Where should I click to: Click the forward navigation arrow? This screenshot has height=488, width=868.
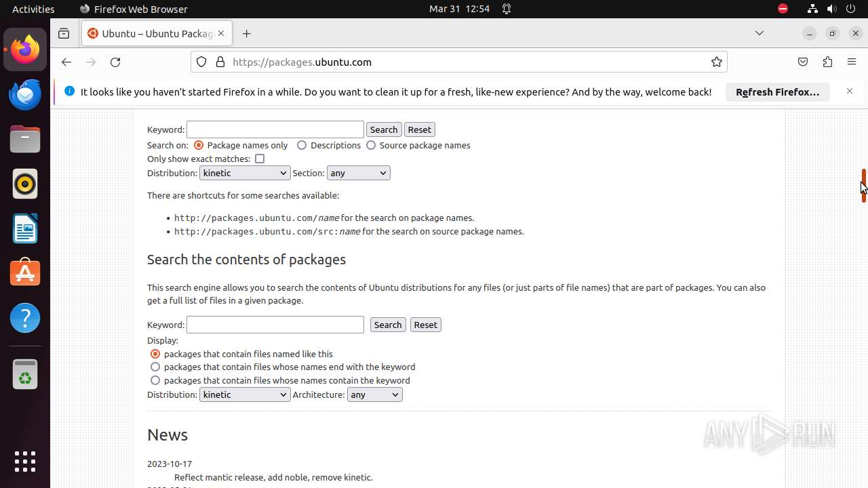point(91,62)
